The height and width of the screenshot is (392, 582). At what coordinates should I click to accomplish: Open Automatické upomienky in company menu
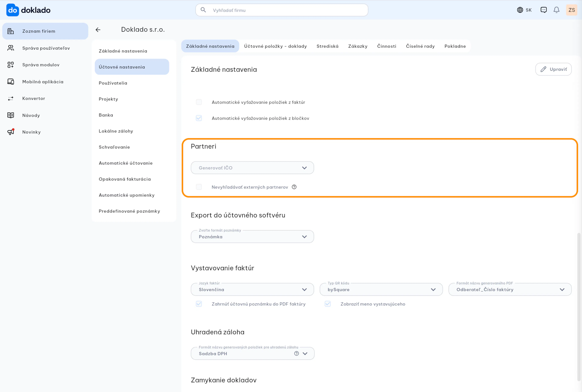[132, 195]
